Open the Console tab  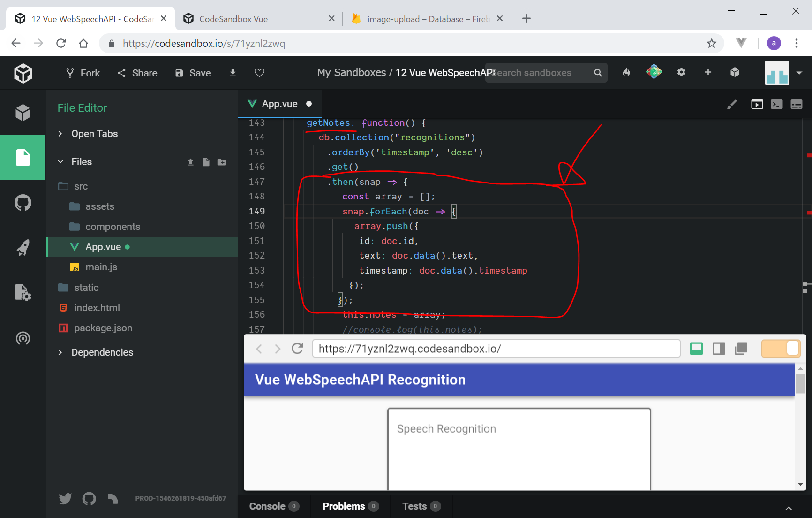[x=274, y=506]
